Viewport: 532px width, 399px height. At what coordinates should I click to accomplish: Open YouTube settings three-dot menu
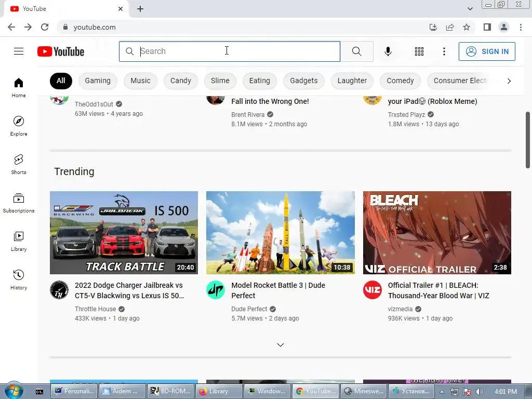pos(444,51)
